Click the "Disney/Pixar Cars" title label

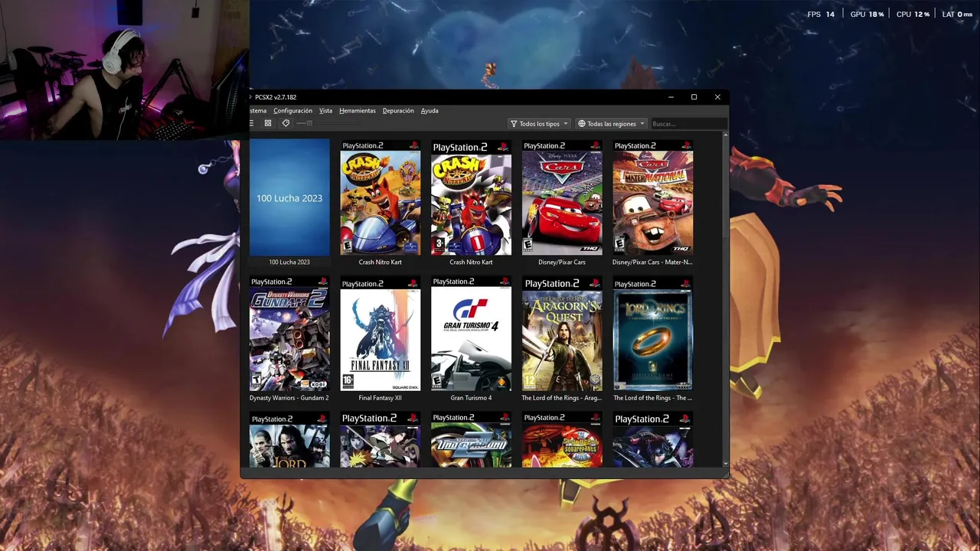coord(562,262)
